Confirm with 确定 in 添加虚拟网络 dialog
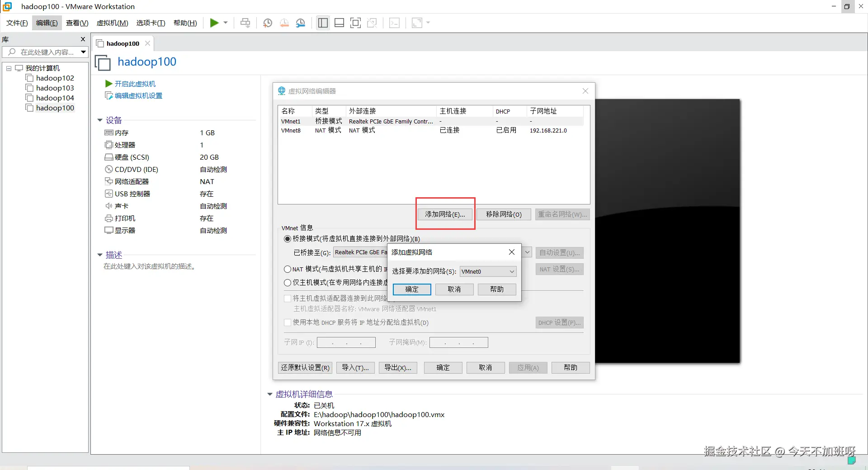 pyautogui.click(x=412, y=289)
